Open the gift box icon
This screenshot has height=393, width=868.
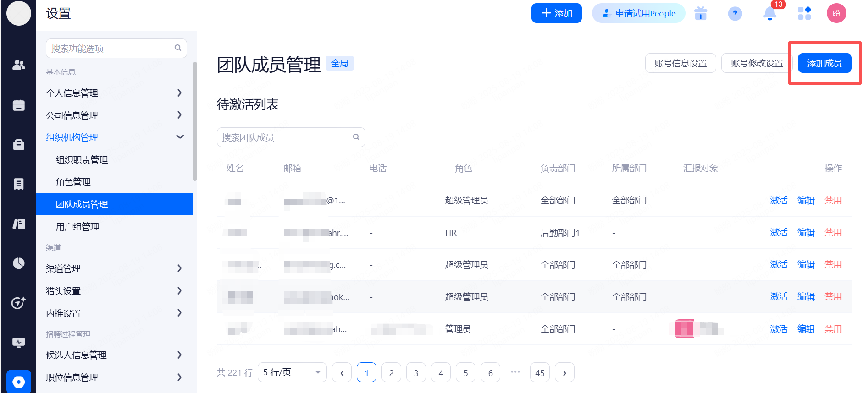click(x=700, y=14)
